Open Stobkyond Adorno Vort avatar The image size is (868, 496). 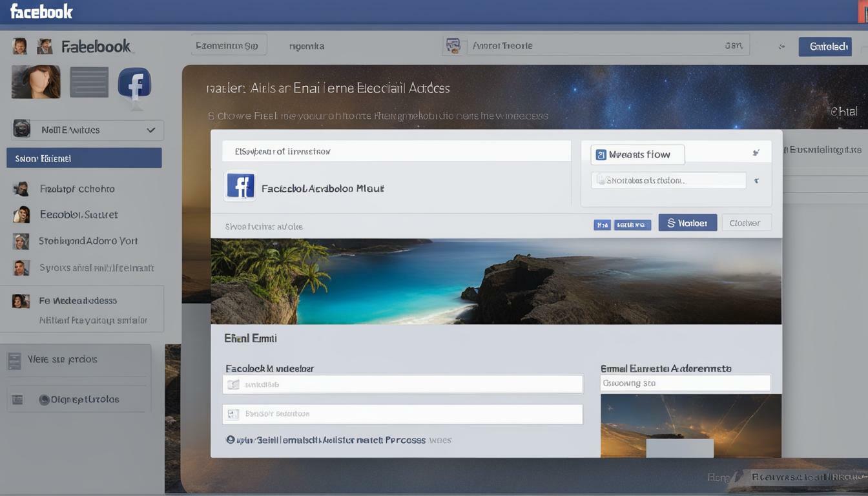click(21, 241)
